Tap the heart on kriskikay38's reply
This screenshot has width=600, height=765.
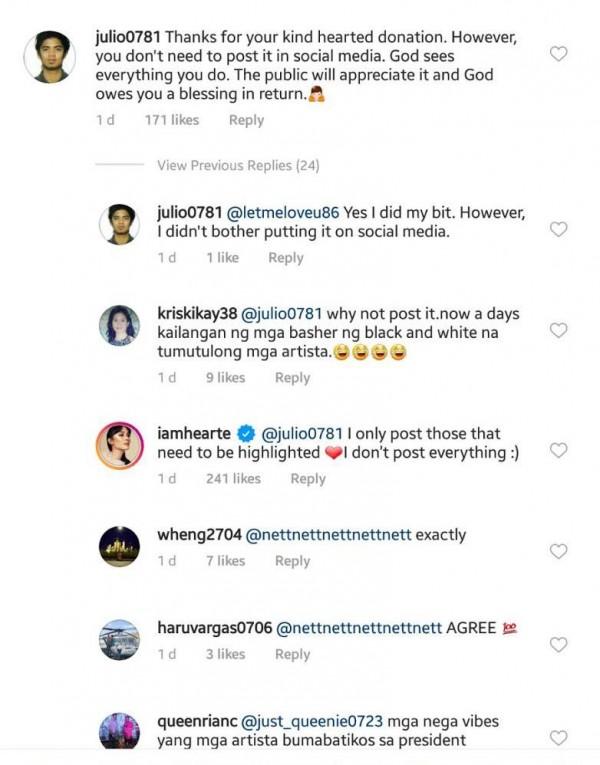[x=559, y=330]
